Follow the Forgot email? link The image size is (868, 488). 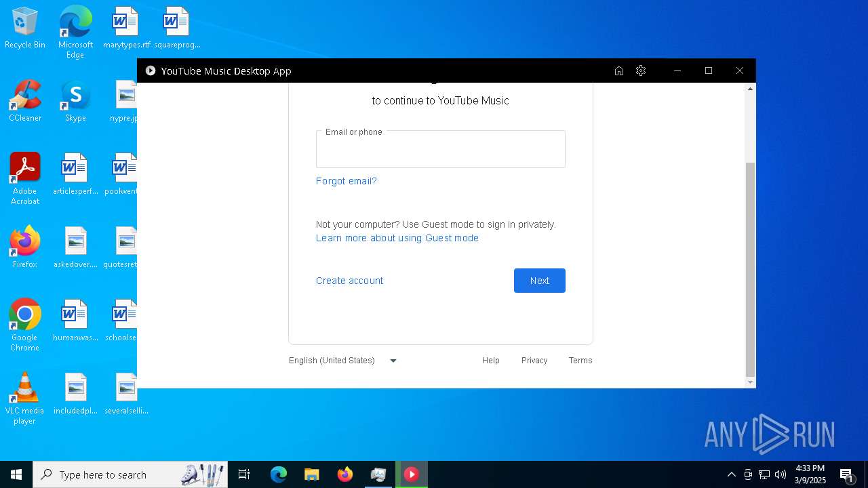[346, 181]
